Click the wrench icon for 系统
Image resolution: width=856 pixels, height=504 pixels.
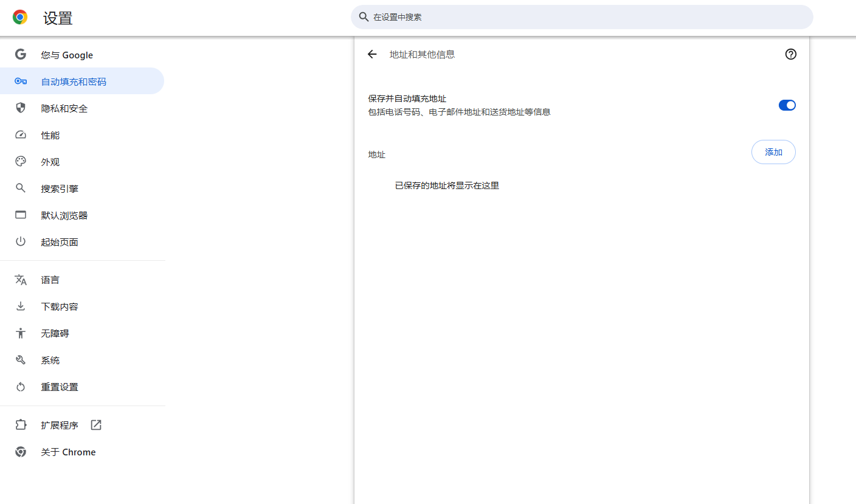[21, 360]
